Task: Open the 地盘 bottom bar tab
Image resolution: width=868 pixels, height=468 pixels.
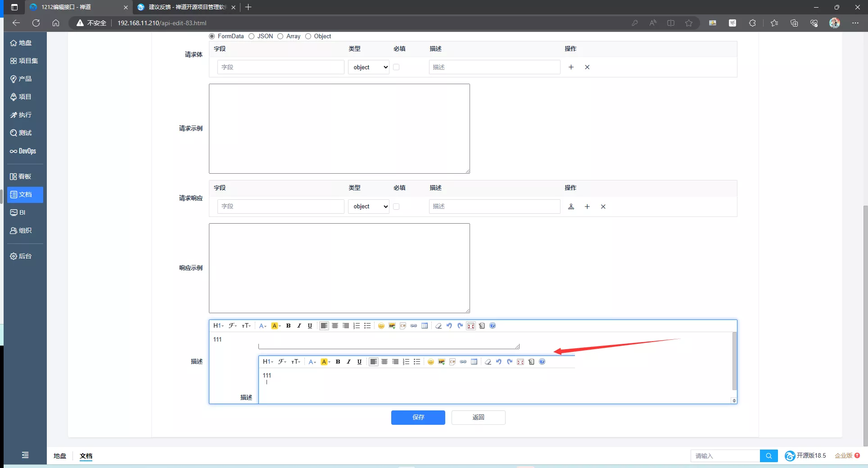Action: coord(60,456)
